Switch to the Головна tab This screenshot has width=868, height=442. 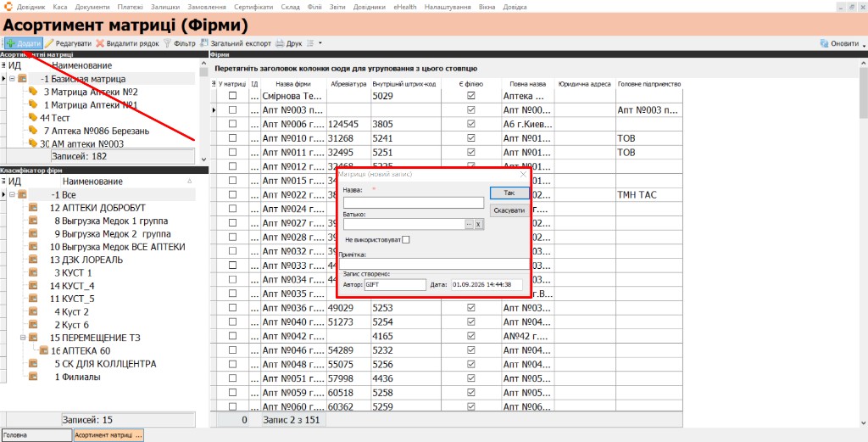36,435
